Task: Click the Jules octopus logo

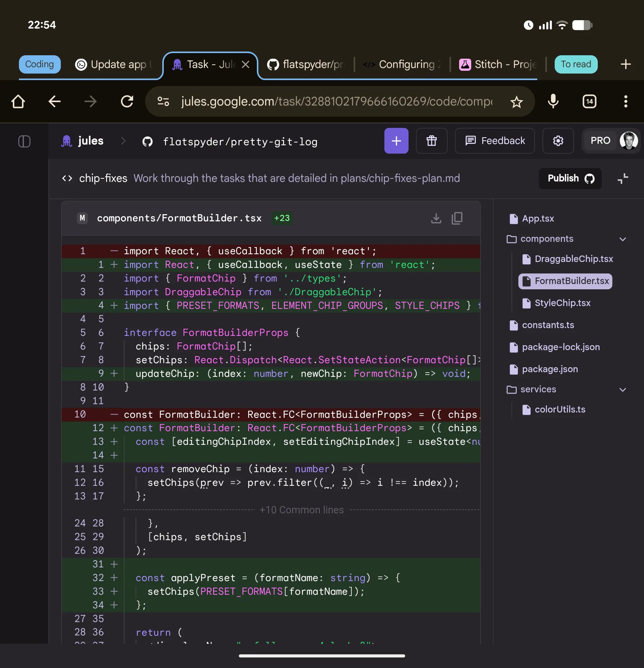Action: pos(67,141)
